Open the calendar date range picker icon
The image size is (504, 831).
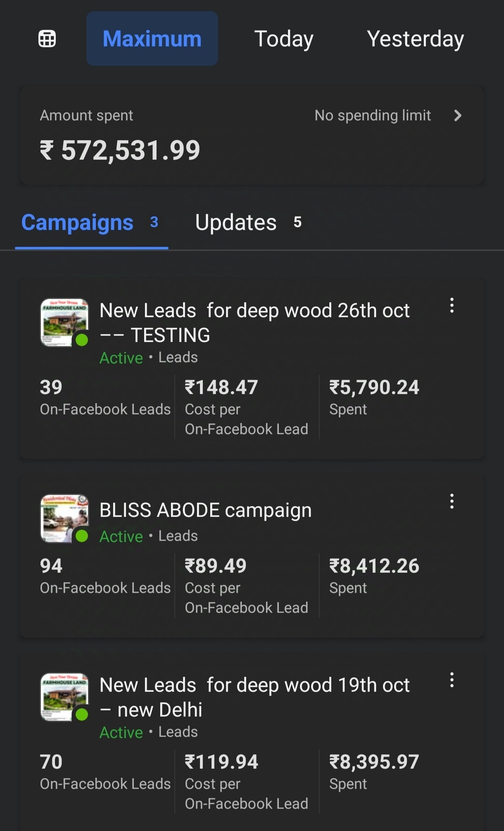click(47, 39)
